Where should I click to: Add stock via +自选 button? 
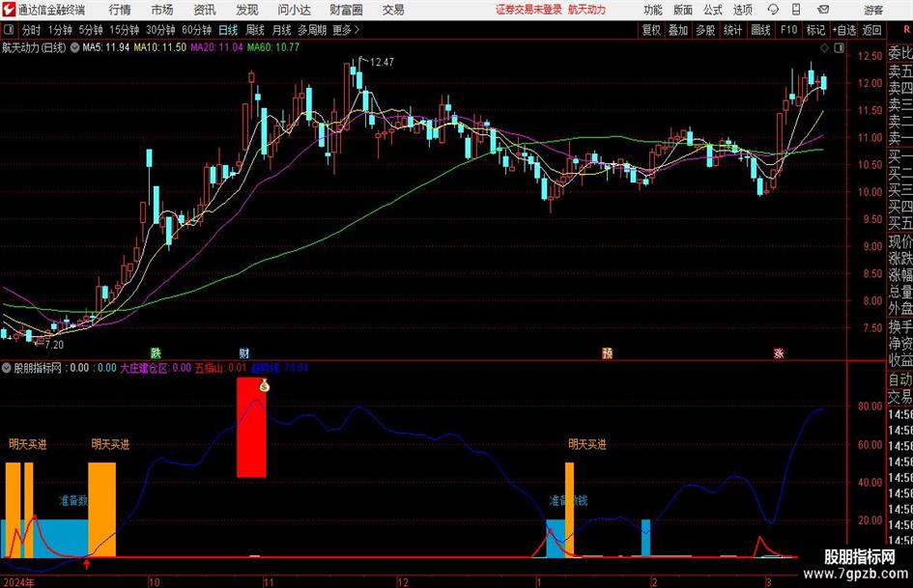(x=843, y=30)
